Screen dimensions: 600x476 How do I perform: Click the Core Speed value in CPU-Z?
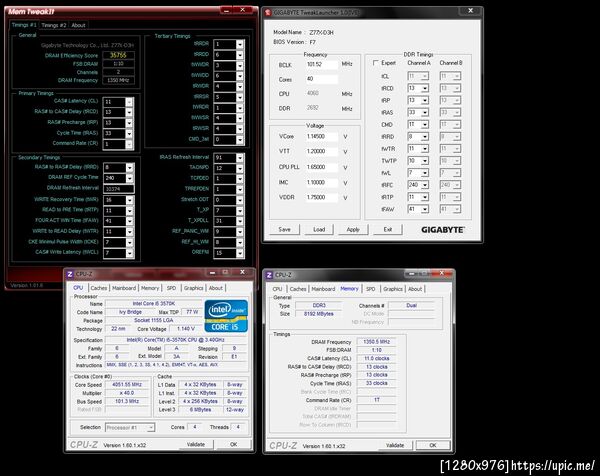coord(127,385)
